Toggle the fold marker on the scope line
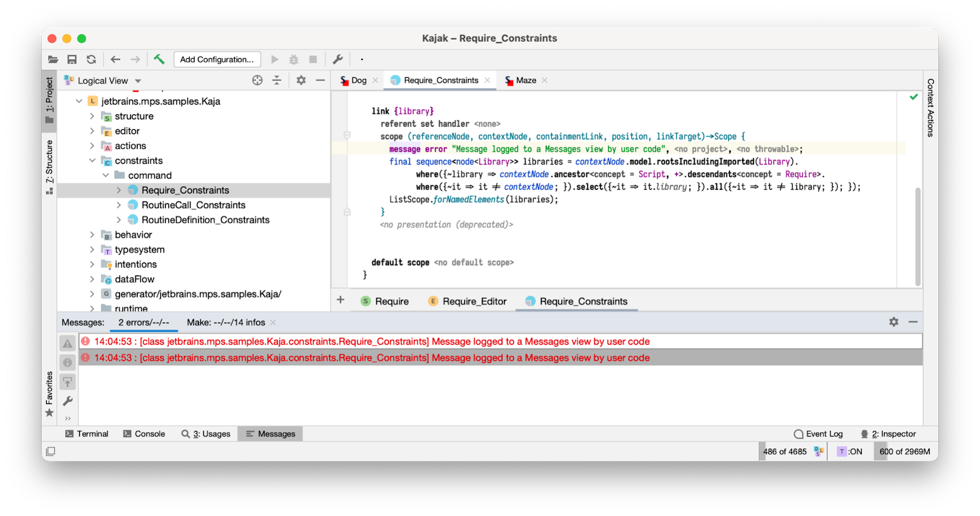Screen dimensions: 980x516 347,136
